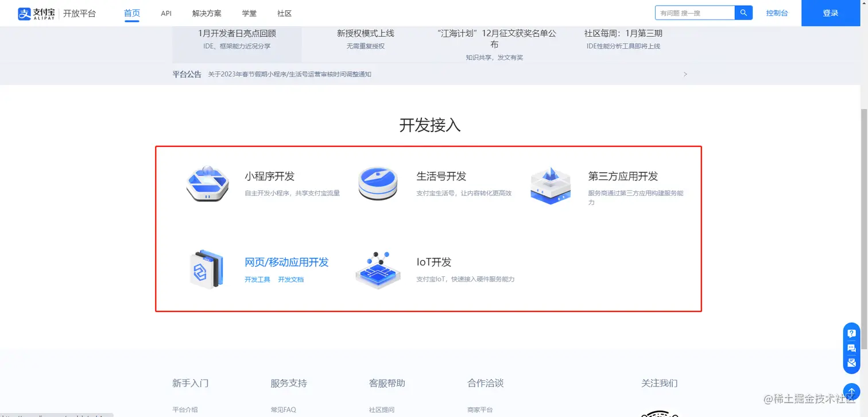Open the 开发文档 link

click(x=291, y=280)
